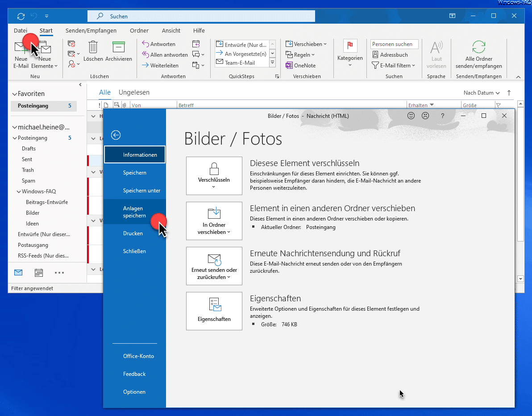Open the E-Mail filtern dropdown
The height and width of the screenshot is (416, 532).
(393, 66)
